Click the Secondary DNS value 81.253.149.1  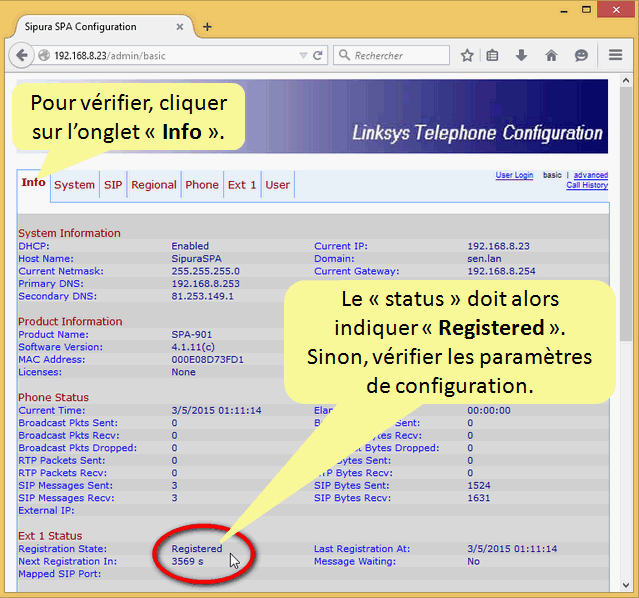pyautogui.click(x=203, y=296)
